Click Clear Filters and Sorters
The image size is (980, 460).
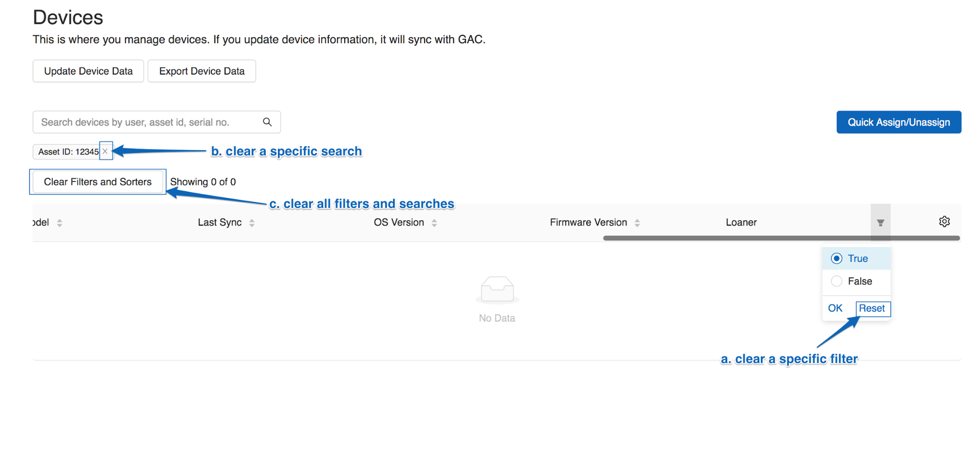pyautogui.click(x=97, y=181)
